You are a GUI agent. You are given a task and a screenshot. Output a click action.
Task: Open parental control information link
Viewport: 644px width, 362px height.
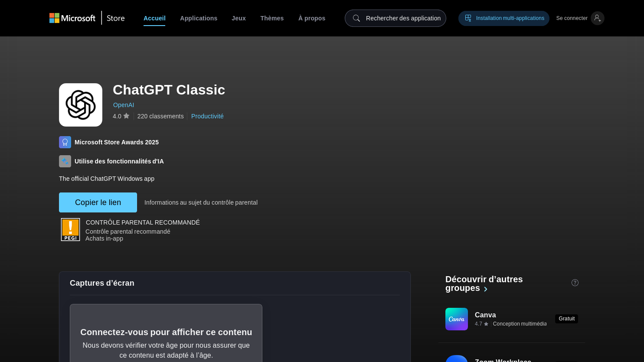point(201,202)
